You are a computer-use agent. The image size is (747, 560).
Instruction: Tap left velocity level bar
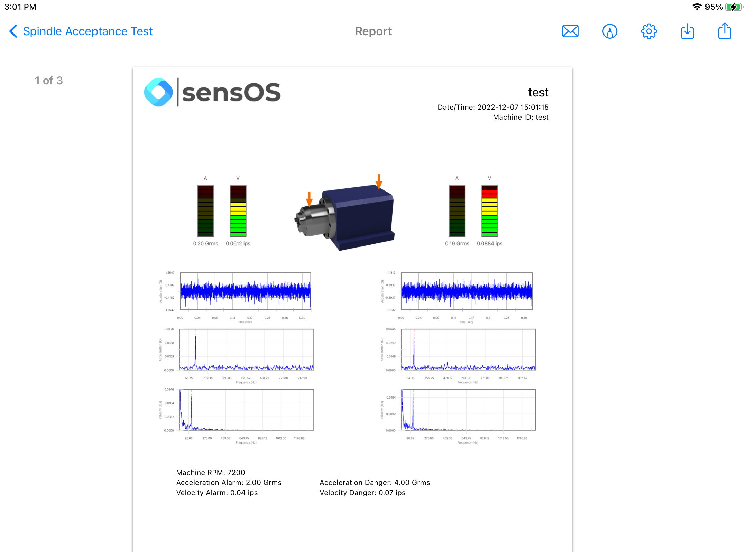pyautogui.click(x=238, y=211)
